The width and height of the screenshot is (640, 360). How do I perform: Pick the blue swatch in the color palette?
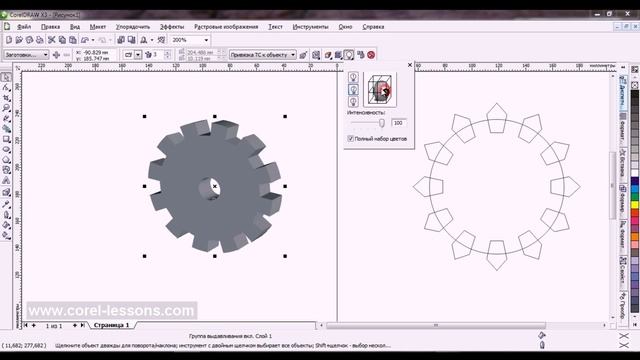click(x=635, y=189)
